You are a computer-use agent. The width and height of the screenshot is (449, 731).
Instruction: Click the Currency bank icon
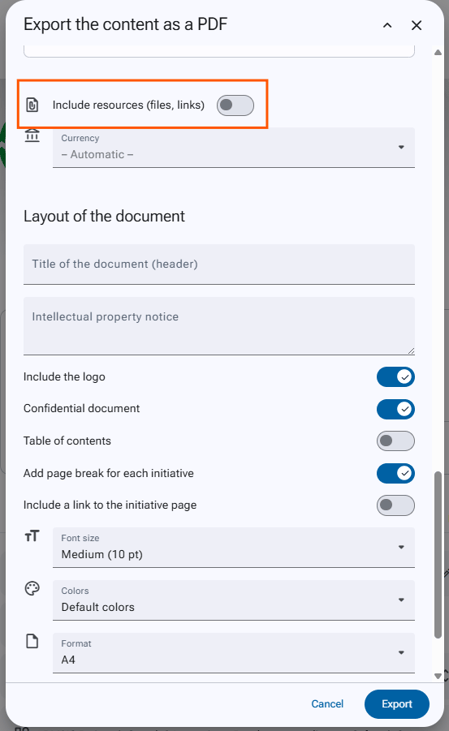click(x=32, y=136)
